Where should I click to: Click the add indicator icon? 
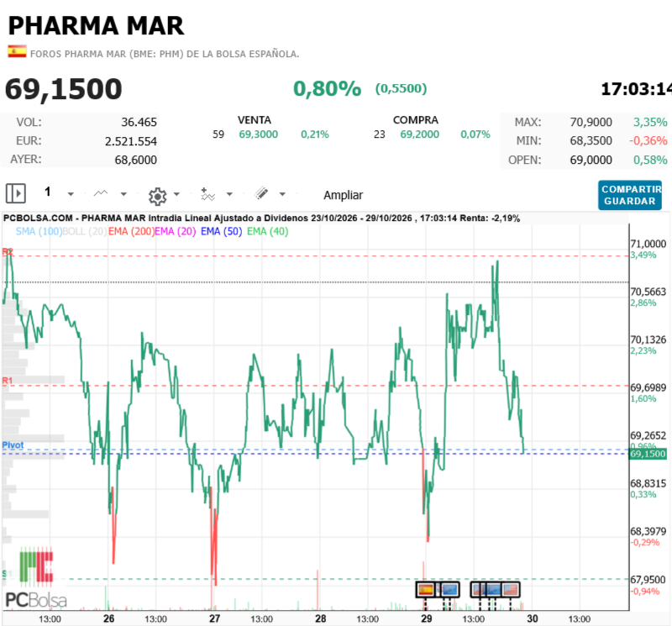click(207, 194)
